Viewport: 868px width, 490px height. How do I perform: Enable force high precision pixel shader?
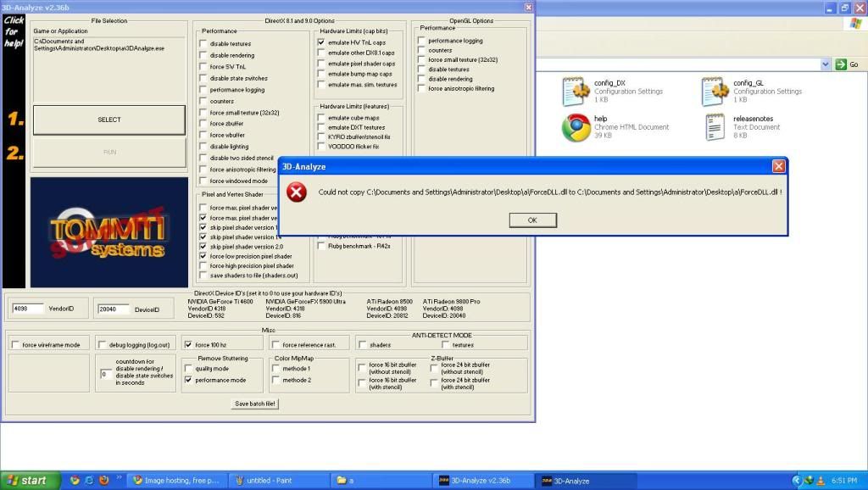(203, 265)
